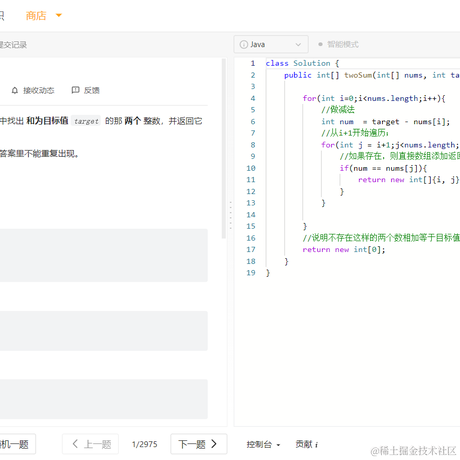Click the 'return new int[0];' line

tap(344, 250)
